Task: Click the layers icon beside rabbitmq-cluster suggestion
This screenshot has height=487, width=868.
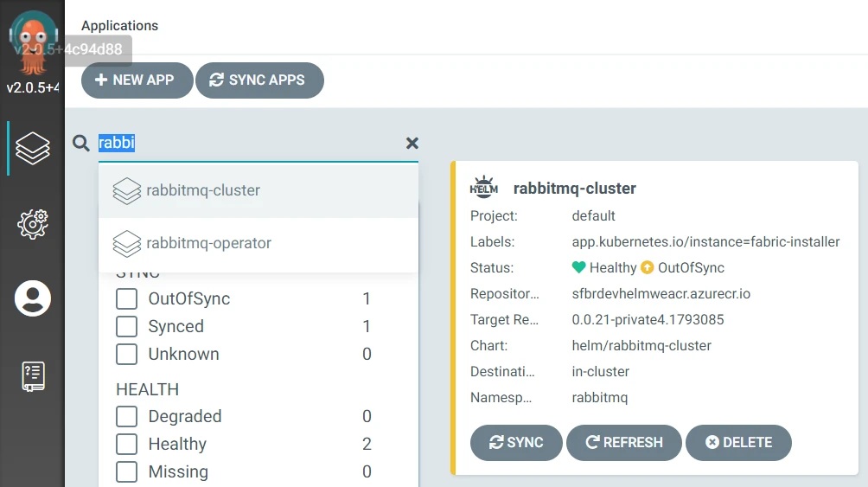Action: (x=127, y=190)
